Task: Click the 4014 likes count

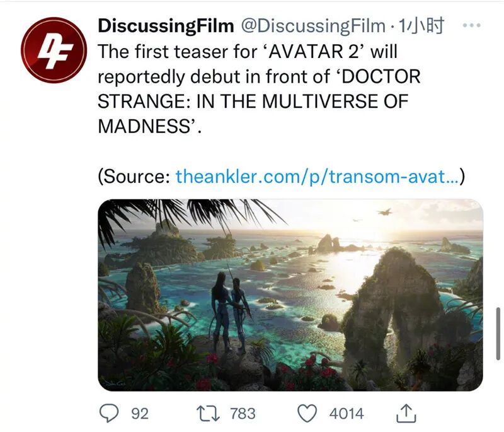Action: coord(346,414)
